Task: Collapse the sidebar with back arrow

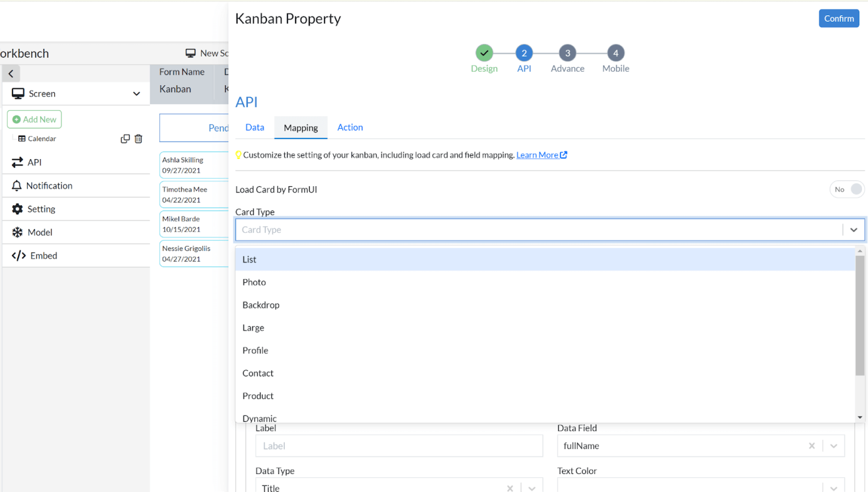Action: coord(11,73)
